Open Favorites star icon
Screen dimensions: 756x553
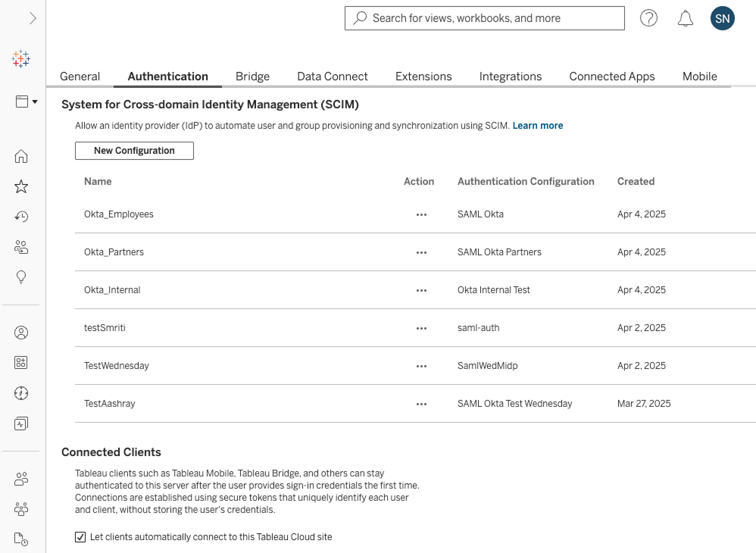coord(21,187)
